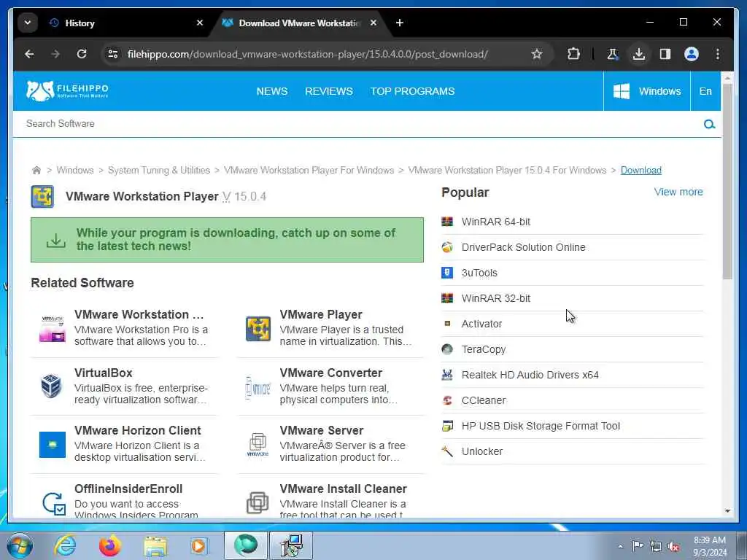
Task: Click the CCleaner icon
Action: coord(447,400)
